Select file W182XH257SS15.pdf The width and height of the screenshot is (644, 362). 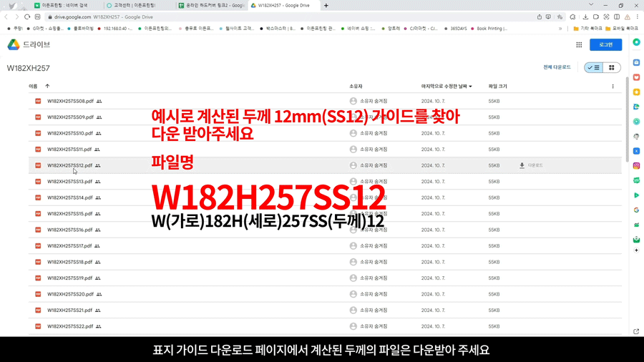coord(70,214)
